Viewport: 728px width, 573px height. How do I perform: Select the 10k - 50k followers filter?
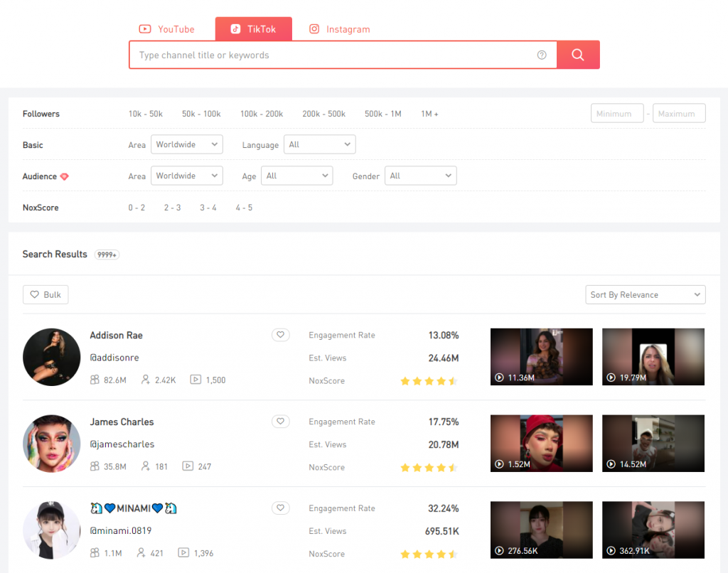(146, 114)
